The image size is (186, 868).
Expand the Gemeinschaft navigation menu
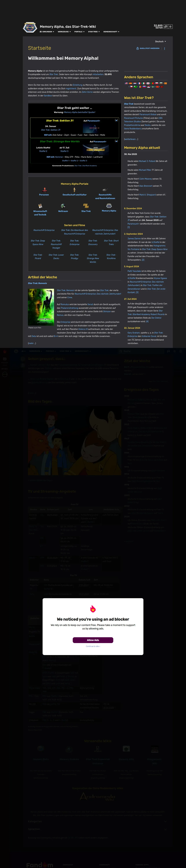click(x=111, y=32)
